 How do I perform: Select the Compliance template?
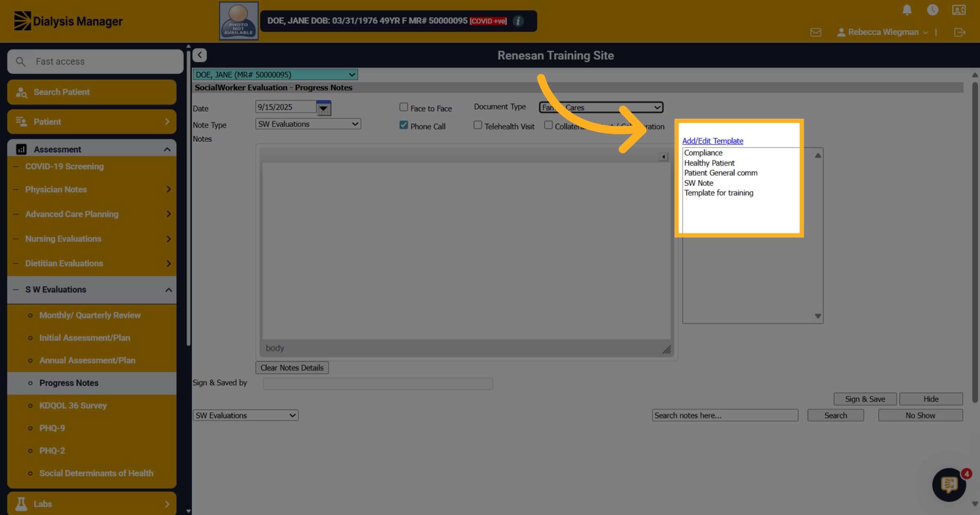(703, 153)
